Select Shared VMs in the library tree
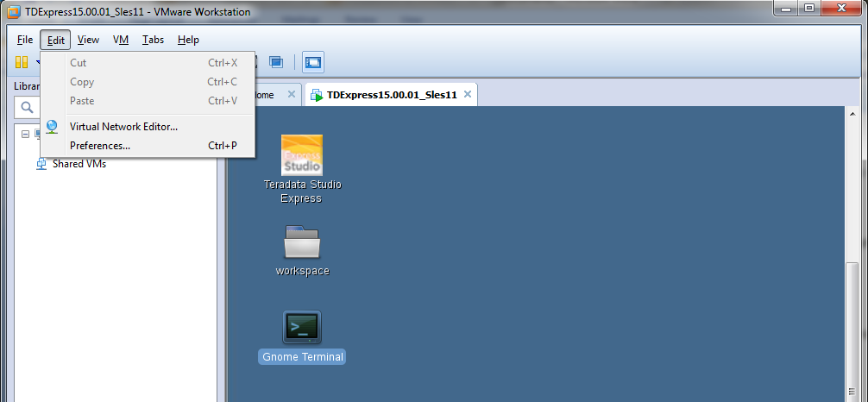The image size is (868, 402). coord(79,164)
